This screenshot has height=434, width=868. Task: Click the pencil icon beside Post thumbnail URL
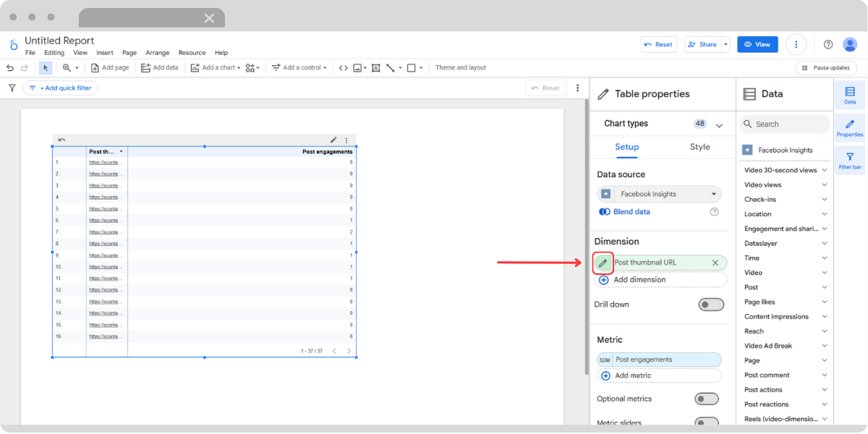(603, 263)
